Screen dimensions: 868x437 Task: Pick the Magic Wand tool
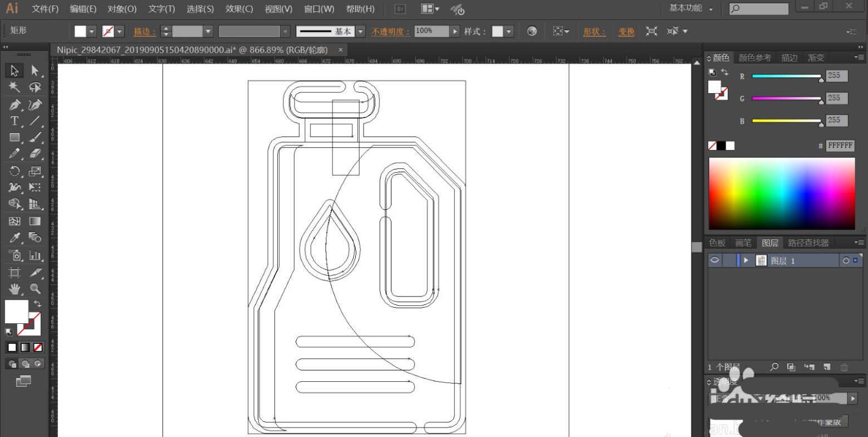click(14, 88)
